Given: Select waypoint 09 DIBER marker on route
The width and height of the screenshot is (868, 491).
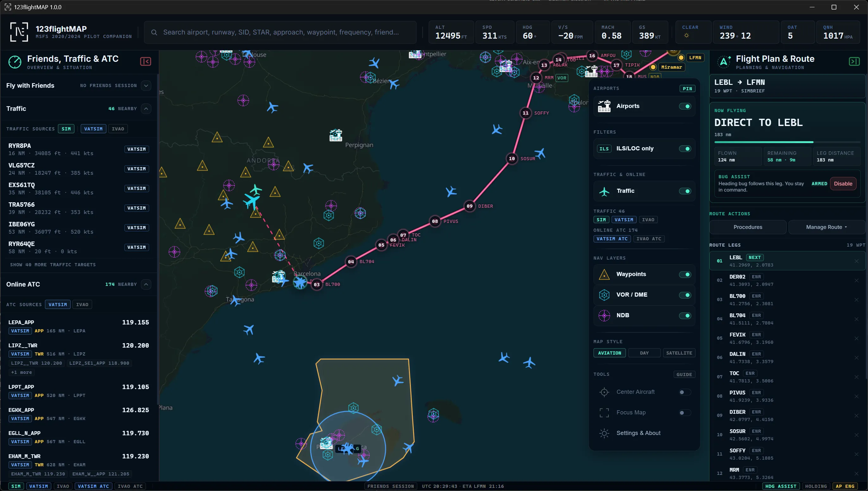Looking at the screenshot, I should click(x=469, y=206).
